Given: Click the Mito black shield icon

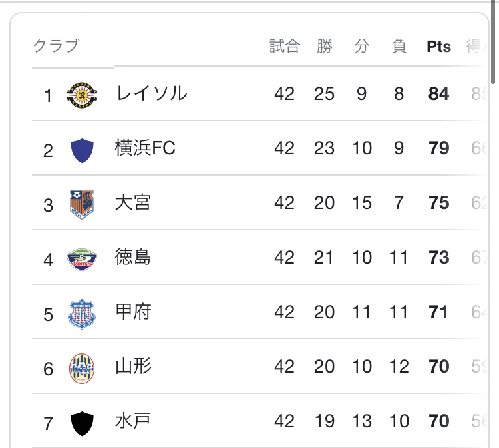Looking at the screenshot, I should (82, 422).
